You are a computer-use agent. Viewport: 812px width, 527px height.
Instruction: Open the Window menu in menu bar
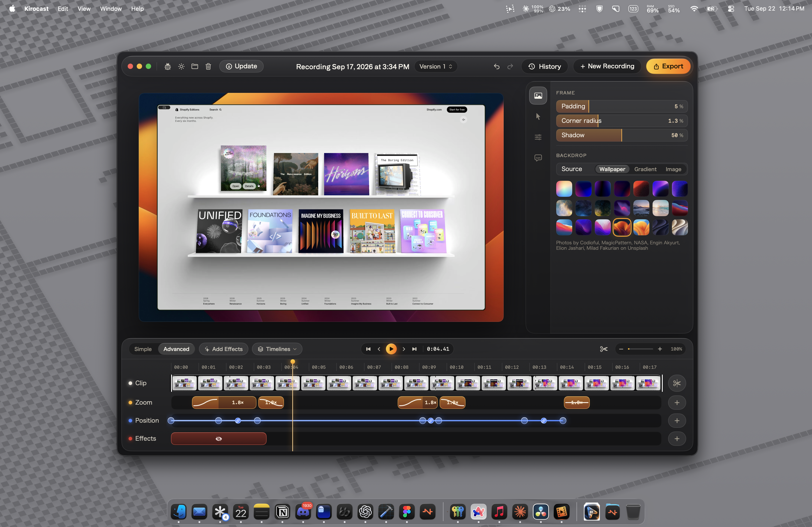point(111,9)
